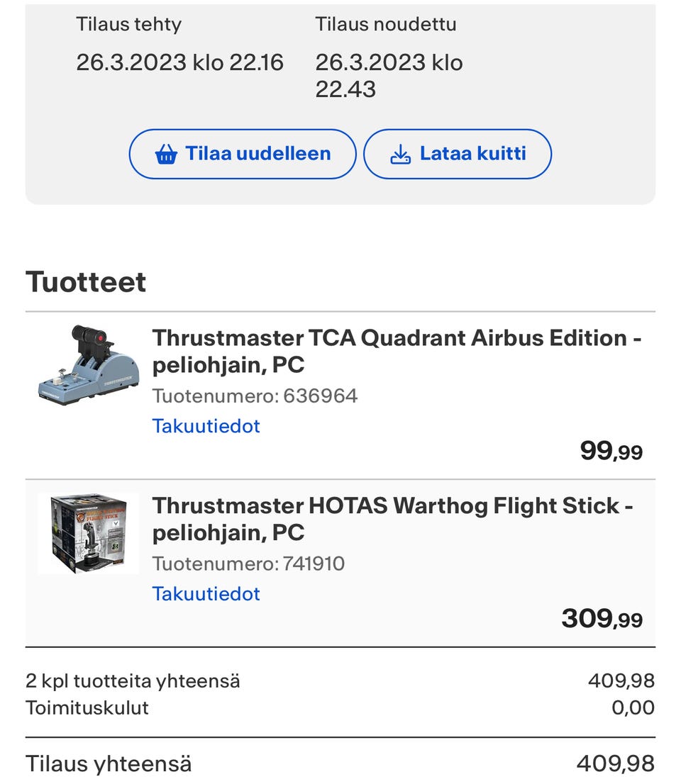Click the download receipt icon
The image size is (681, 784).
click(401, 154)
